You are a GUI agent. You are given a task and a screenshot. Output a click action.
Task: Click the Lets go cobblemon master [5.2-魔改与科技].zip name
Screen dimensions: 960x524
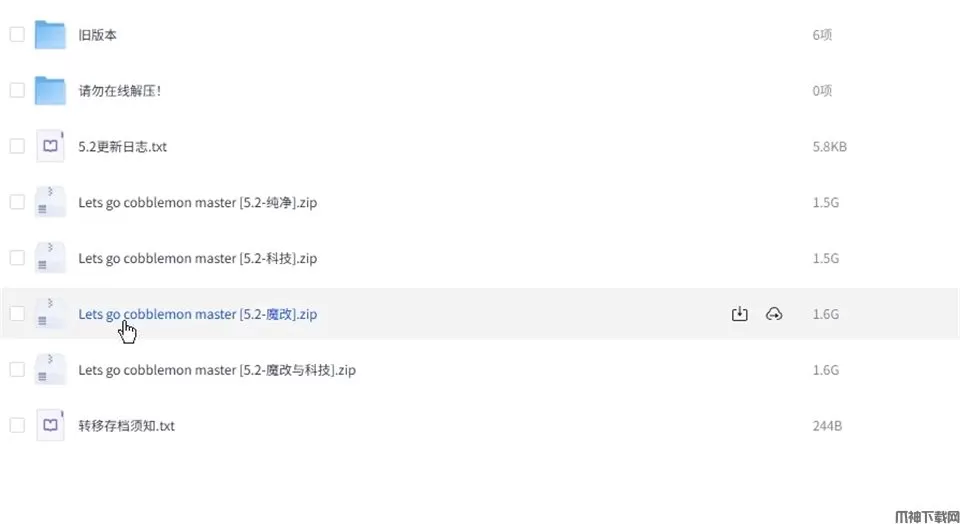tap(216, 370)
